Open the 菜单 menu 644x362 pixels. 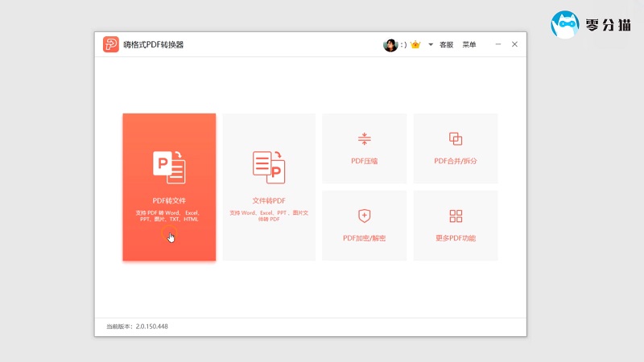(469, 44)
